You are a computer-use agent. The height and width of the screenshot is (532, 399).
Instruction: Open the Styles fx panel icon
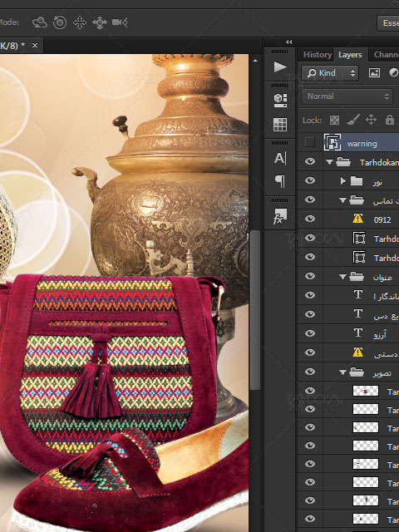pyautogui.click(x=280, y=216)
